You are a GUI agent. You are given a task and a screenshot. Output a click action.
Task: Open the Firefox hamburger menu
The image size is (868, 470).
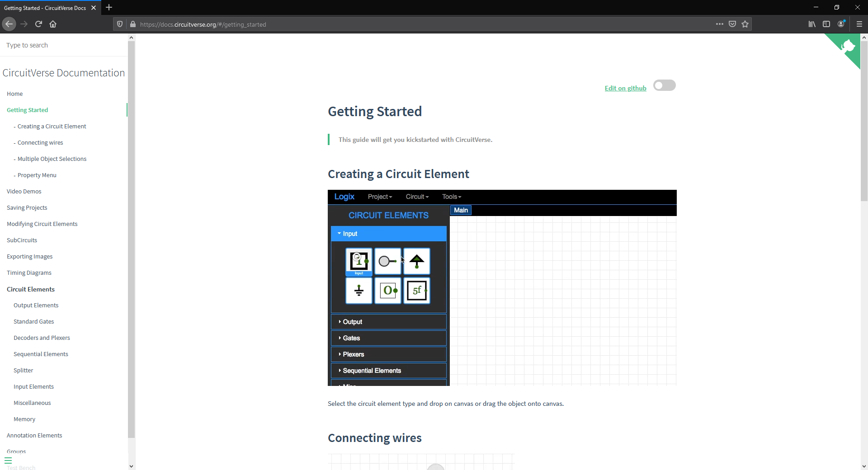pos(859,24)
